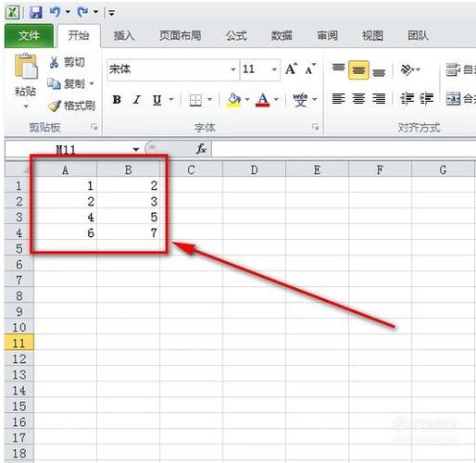Click the merge cells icon
This screenshot has width=476, height=463.
click(453, 99)
